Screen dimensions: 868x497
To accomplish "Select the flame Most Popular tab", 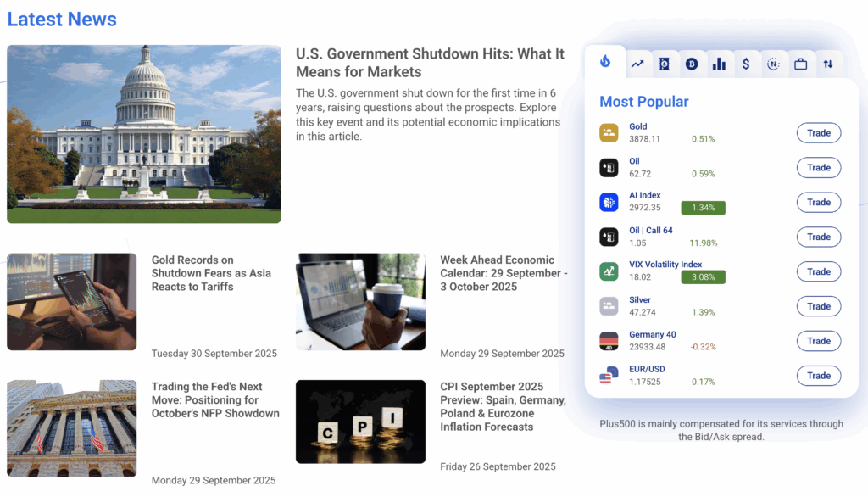I will [605, 62].
